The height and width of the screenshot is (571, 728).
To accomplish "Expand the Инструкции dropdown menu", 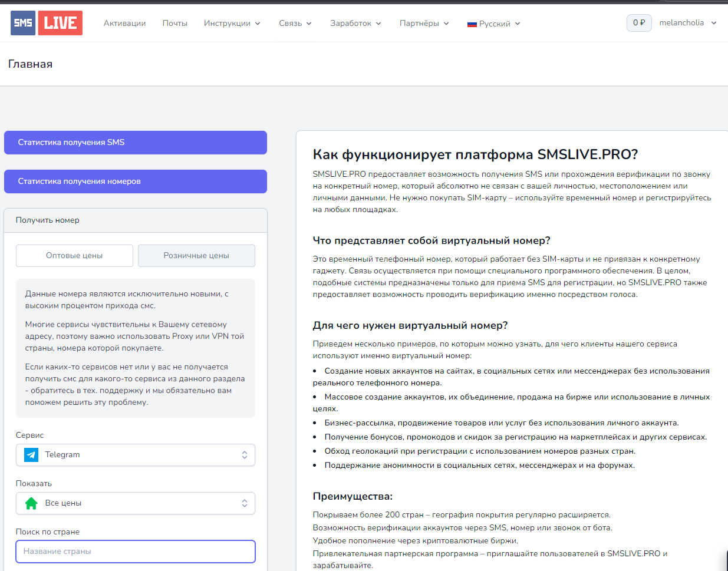I will click(232, 24).
